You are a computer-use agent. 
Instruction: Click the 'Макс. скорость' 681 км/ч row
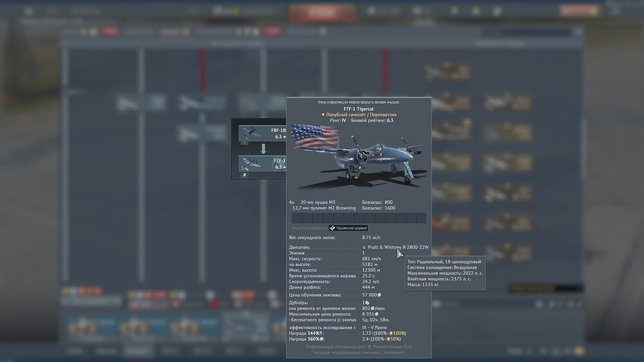click(335, 259)
